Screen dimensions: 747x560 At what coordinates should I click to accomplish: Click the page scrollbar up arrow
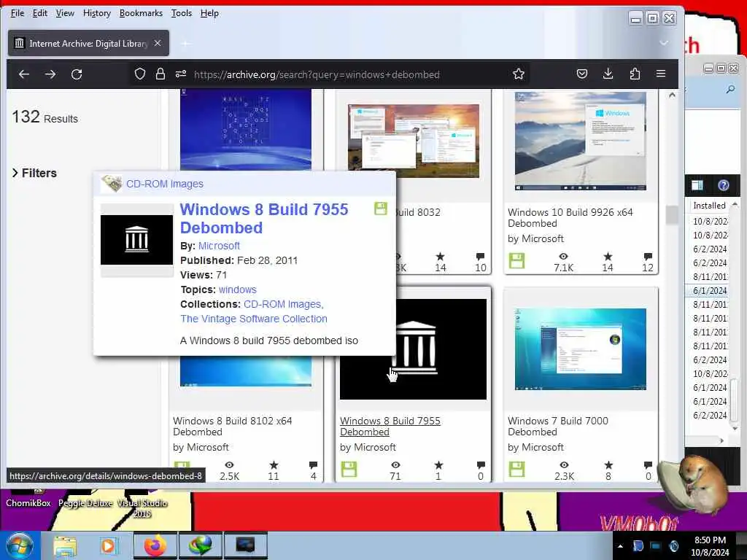pyautogui.click(x=672, y=96)
